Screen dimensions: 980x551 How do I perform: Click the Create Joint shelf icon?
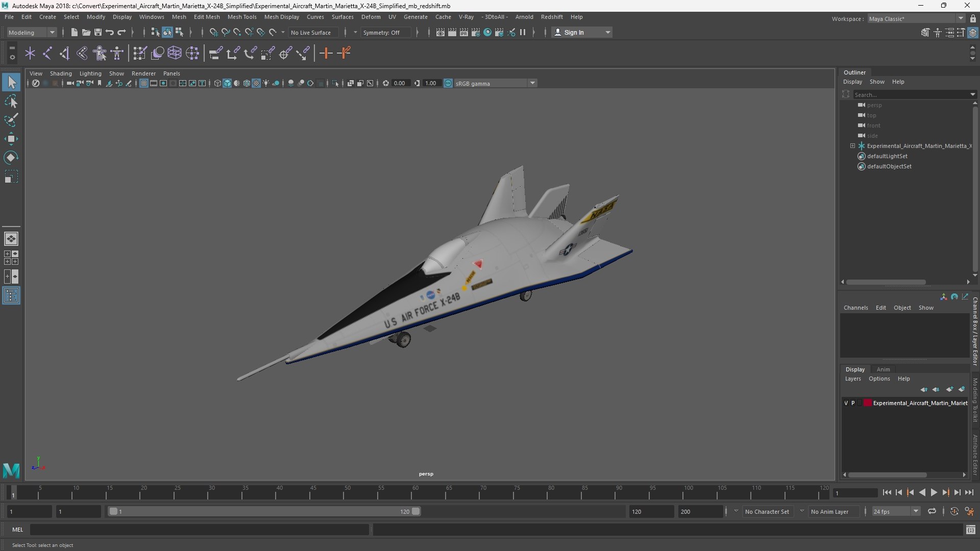point(47,53)
